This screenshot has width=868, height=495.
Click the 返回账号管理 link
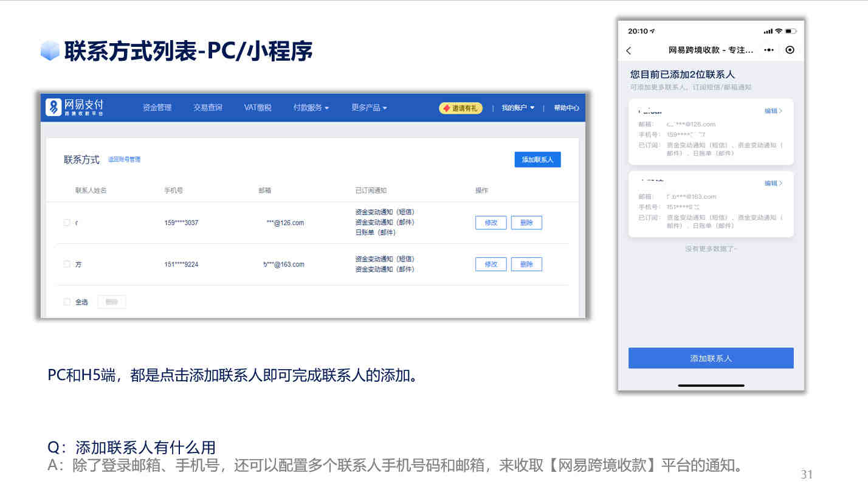pos(124,159)
